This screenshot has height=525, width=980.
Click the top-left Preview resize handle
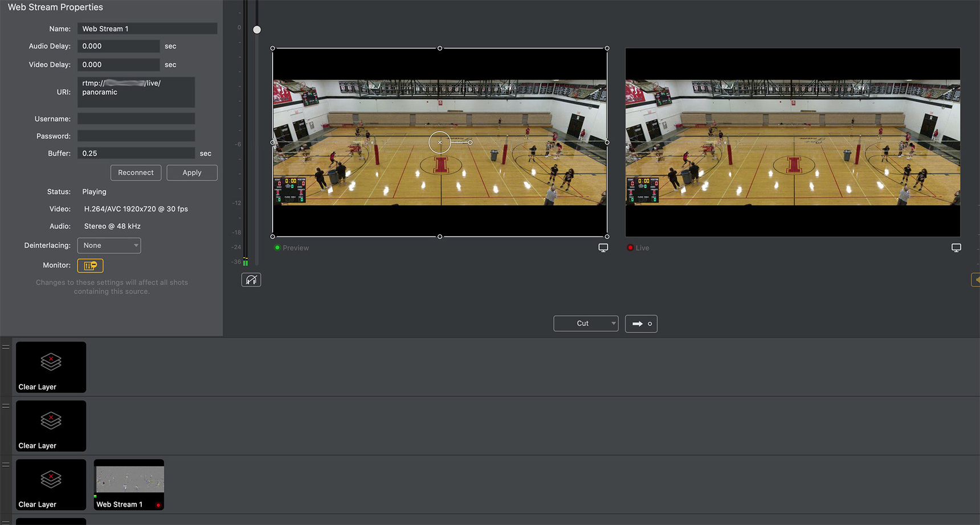272,48
